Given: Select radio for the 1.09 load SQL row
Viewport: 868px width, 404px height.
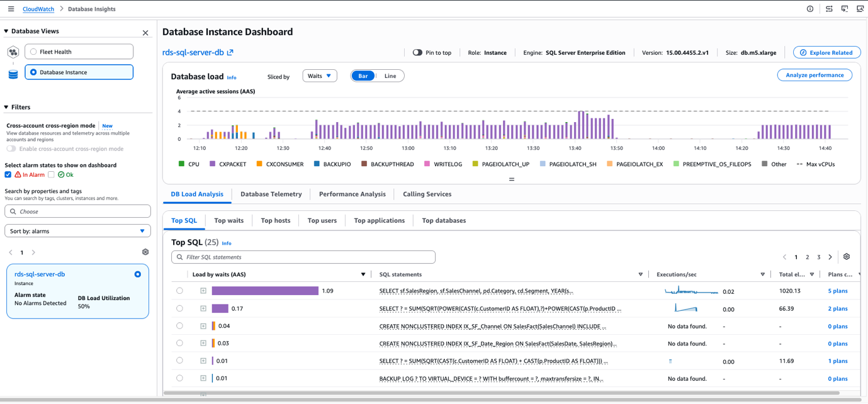Looking at the screenshot, I should coord(179,291).
